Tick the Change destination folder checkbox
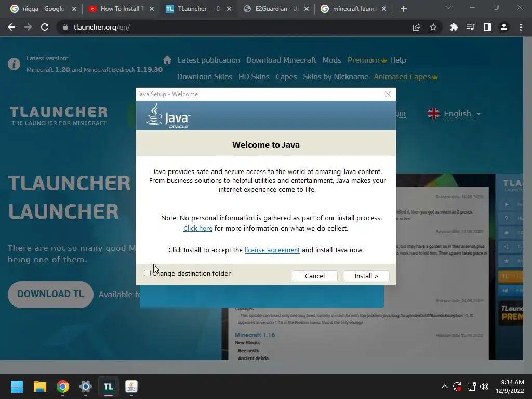The width and height of the screenshot is (532, 399). coord(147,273)
